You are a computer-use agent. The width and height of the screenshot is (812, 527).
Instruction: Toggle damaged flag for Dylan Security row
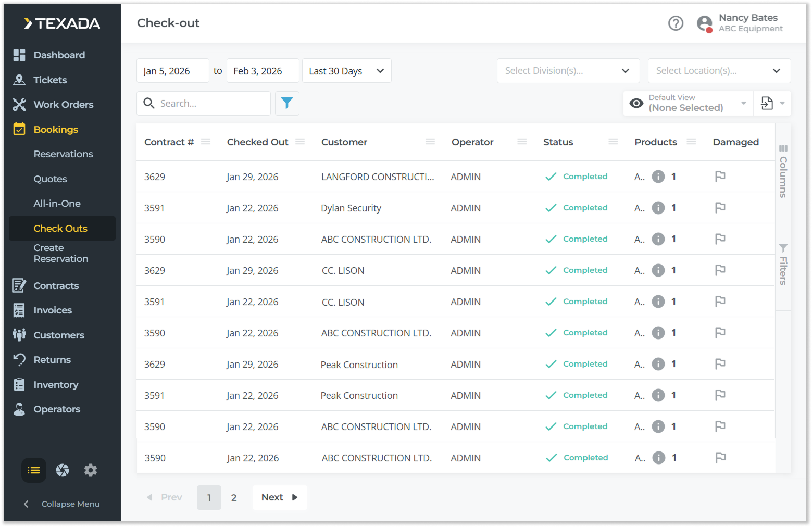(x=720, y=208)
